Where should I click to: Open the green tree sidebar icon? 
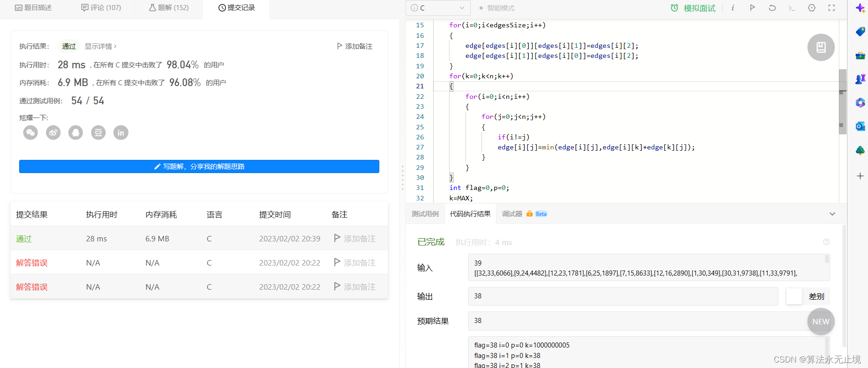(x=860, y=151)
